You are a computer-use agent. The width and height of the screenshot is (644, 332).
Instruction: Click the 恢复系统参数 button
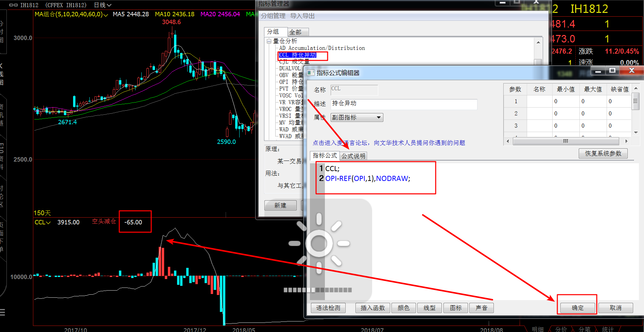point(603,153)
